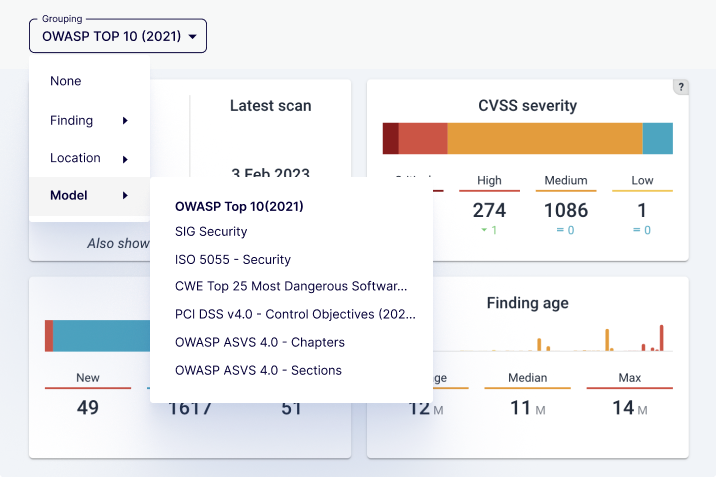Click the red high severity bar segment

click(423, 138)
